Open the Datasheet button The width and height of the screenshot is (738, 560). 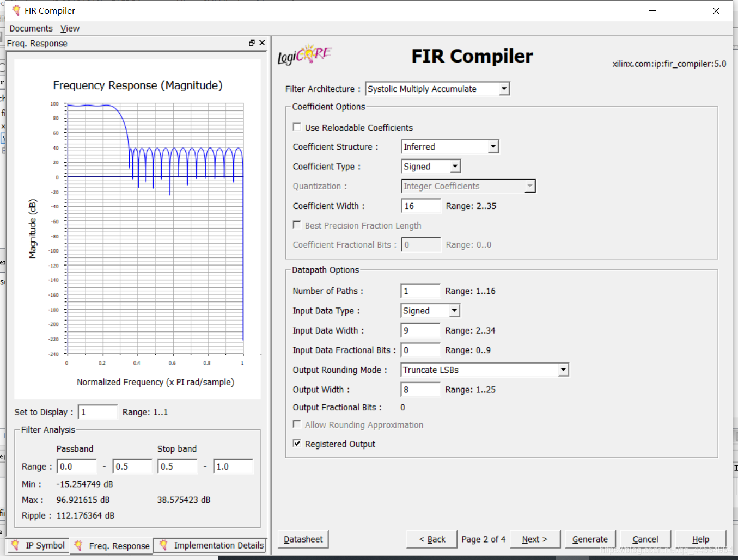[x=303, y=539]
